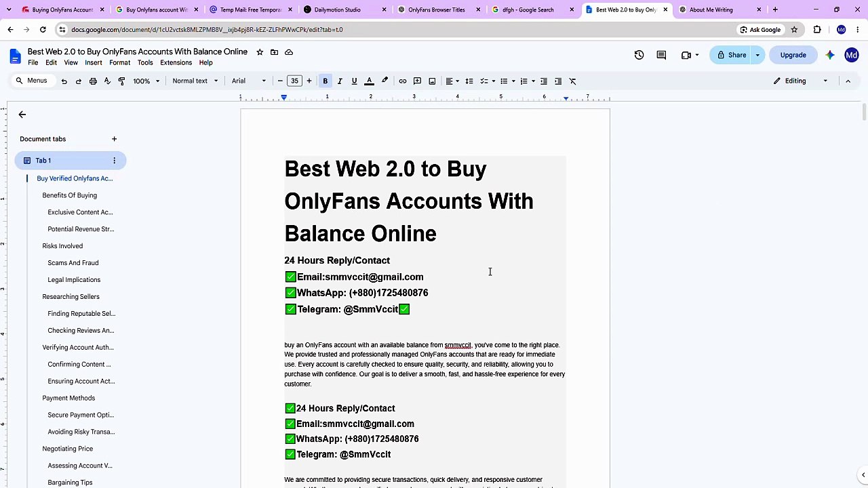This screenshot has height=488, width=868.
Task: Open the text alignment dropdown
Action: pyautogui.click(x=452, y=81)
